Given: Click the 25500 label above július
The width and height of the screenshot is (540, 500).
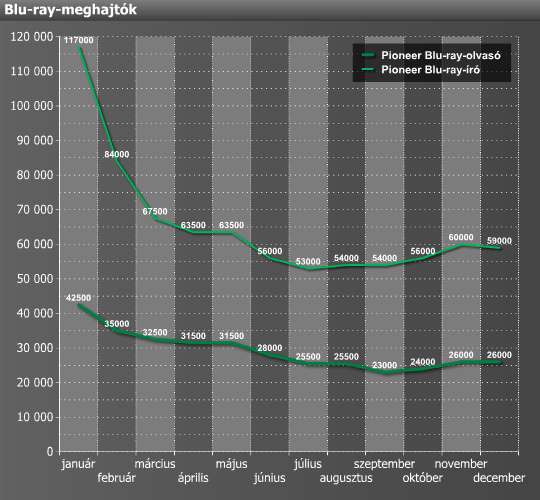Looking at the screenshot, I should [x=308, y=356].
